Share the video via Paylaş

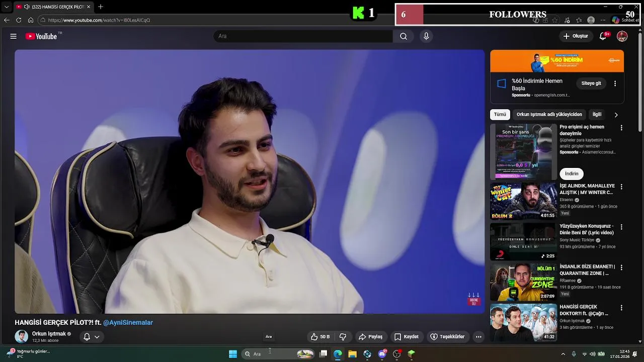pyautogui.click(x=371, y=337)
